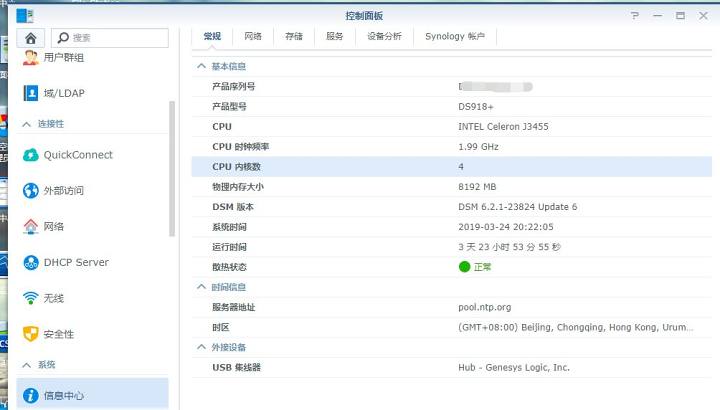Select the 无线 sidebar label
This screenshot has height=410, width=720.
54,298
